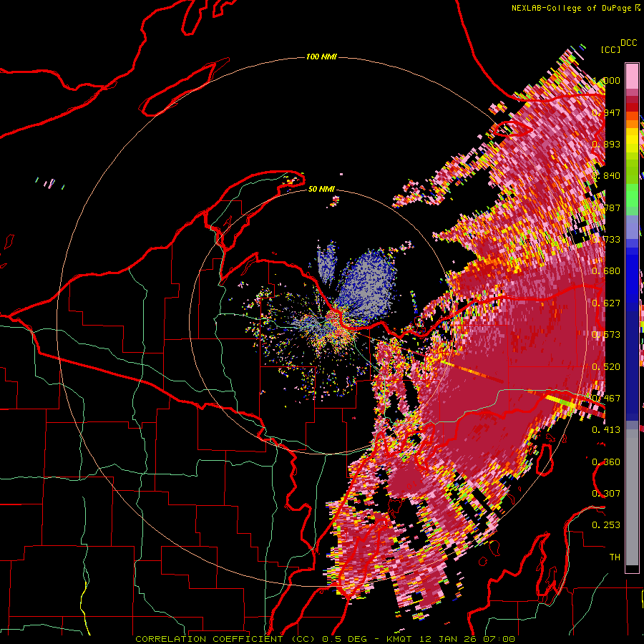The width and height of the screenshot is (644, 644).
Task: Click the TH threshold label
Action: 615,557
